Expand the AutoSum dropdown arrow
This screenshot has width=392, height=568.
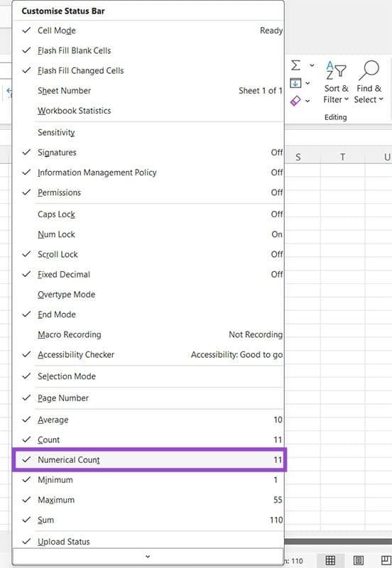tap(312, 65)
